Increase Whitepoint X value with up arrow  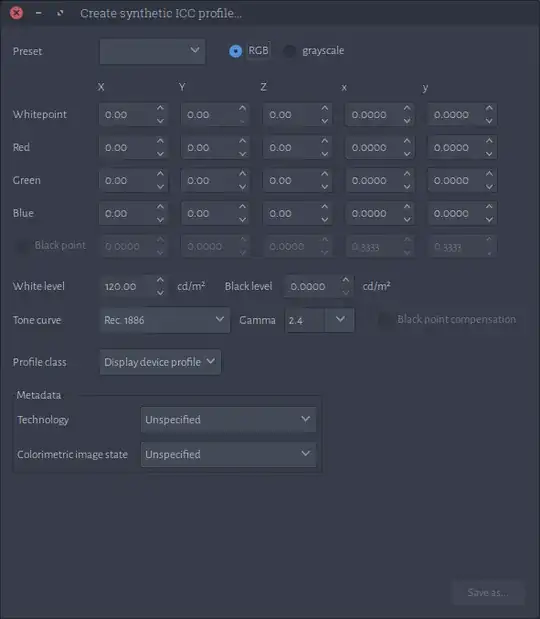[x=160, y=108]
